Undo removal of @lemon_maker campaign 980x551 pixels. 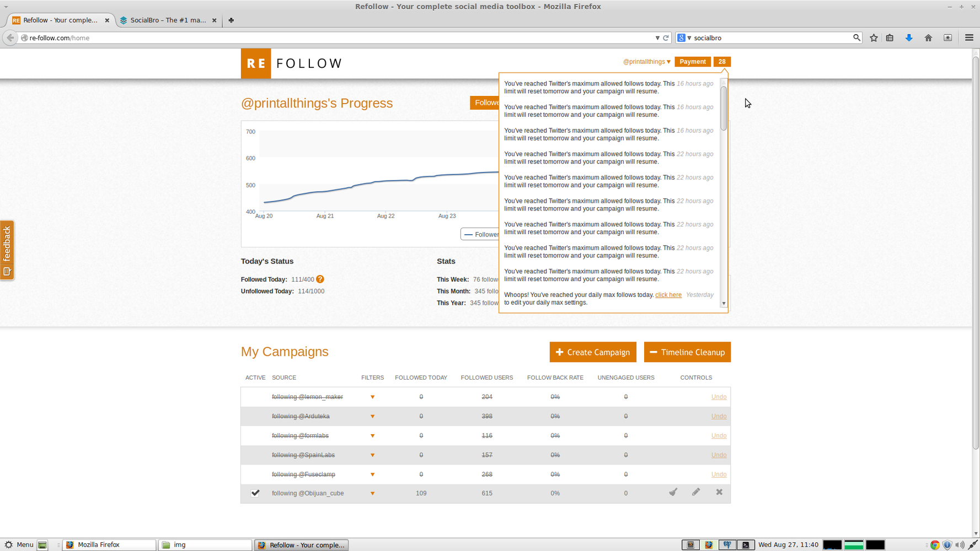(719, 397)
